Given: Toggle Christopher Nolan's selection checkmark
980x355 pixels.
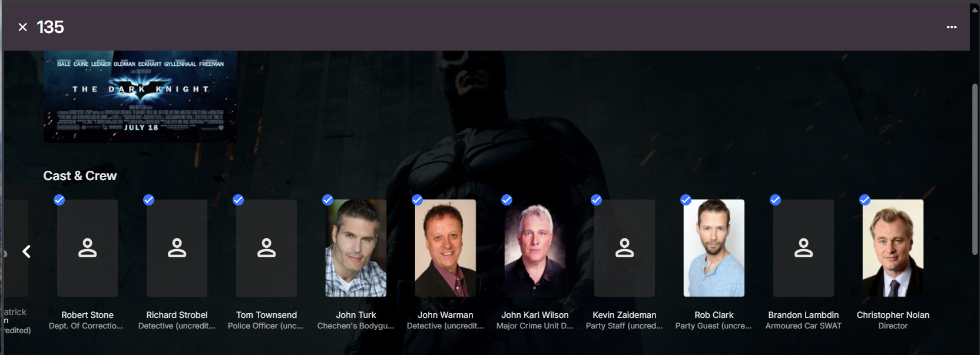Looking at the screenshot, I should coord(865,200).
